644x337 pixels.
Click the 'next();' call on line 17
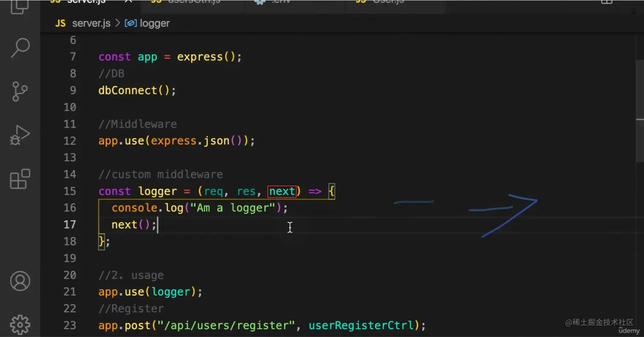click(135, 225)
